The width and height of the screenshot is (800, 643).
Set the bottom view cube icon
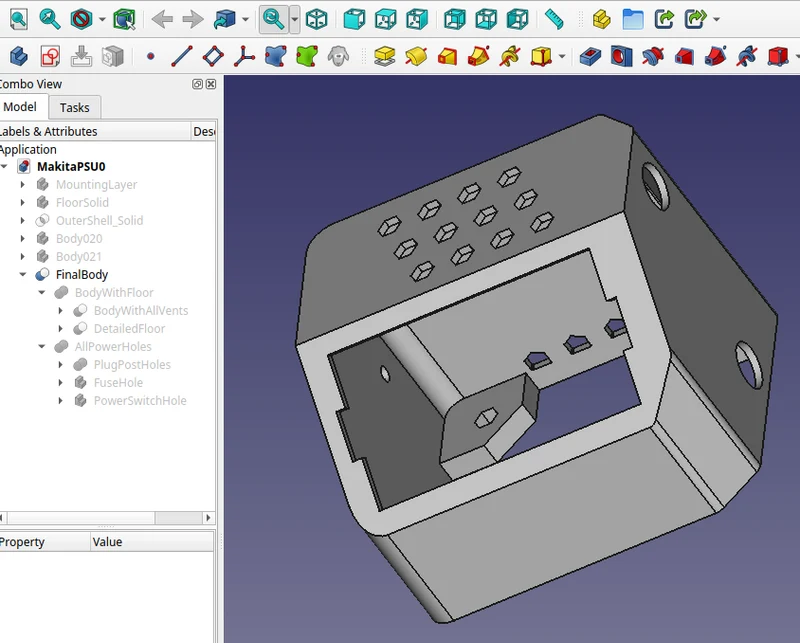(486, 19)
